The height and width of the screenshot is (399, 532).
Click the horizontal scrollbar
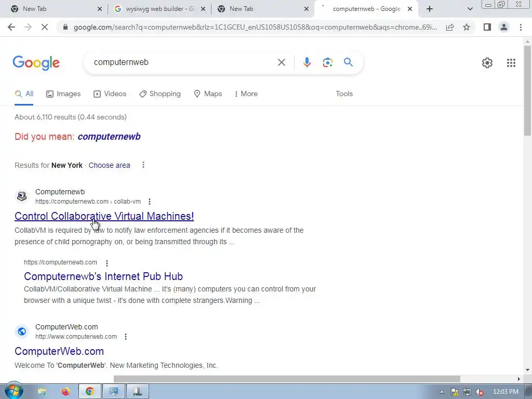click(x=287, y=379)
